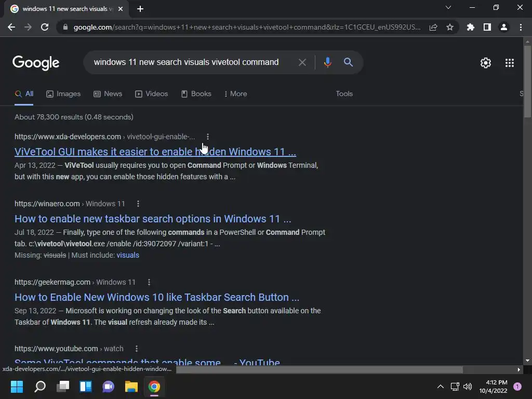
Task: Open the ViVeTool GUI xda-developers result
Action: pyautogui.click(x=155, y=152)
